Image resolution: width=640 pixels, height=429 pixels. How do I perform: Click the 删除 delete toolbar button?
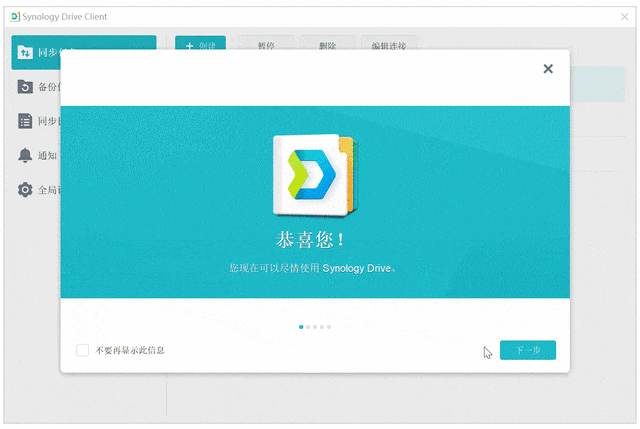[328, 43]
